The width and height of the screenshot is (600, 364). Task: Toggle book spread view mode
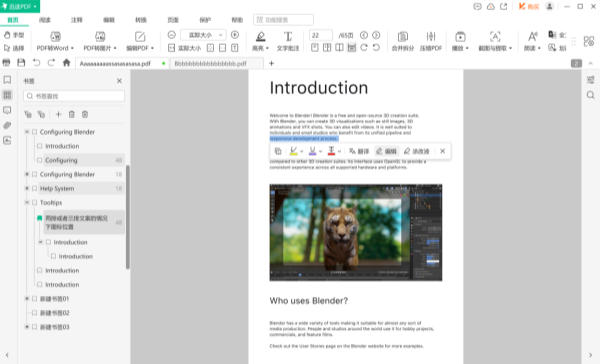coord(339,48)
